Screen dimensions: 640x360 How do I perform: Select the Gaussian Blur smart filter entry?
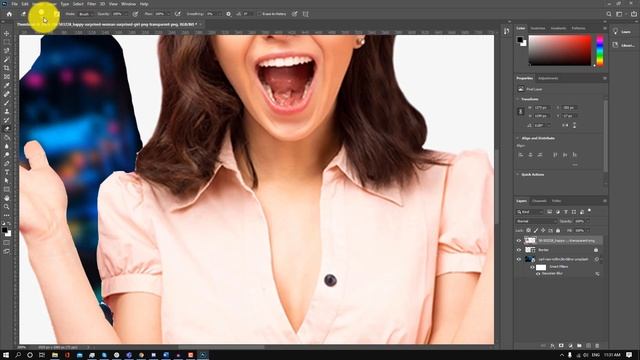point(552,273)
